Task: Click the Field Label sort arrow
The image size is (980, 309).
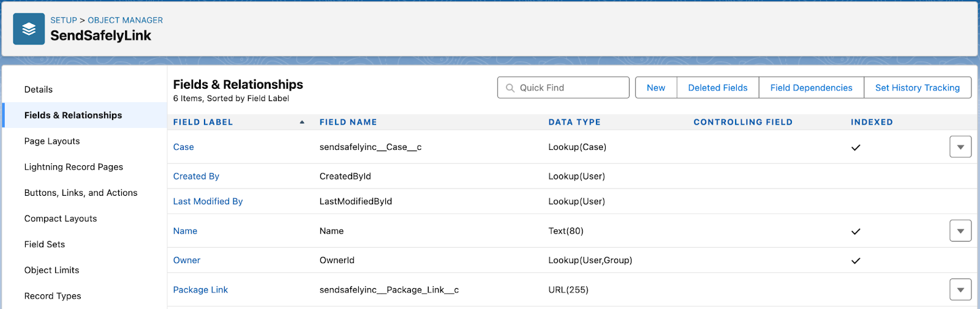Action: (302, 122)
